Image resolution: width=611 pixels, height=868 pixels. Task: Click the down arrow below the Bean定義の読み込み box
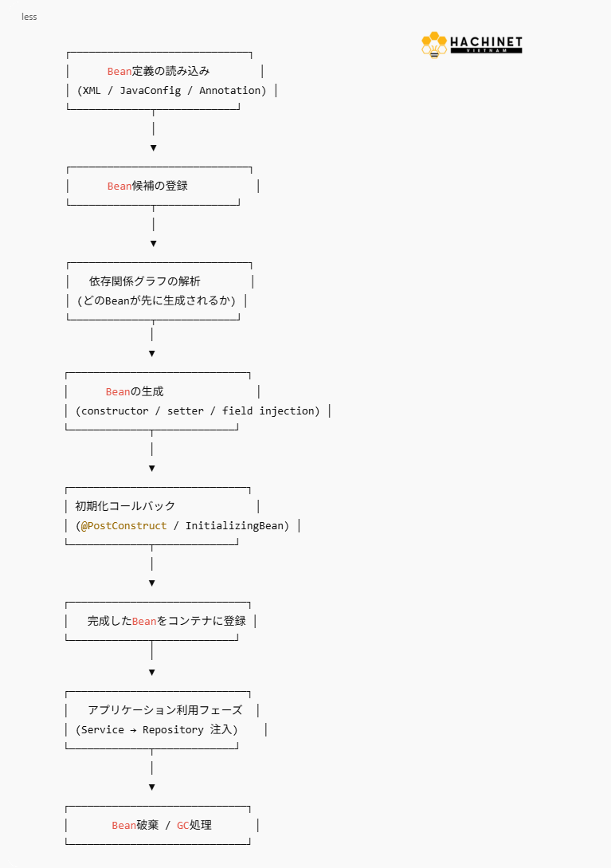pyautogui.click(x=153, y=147)
